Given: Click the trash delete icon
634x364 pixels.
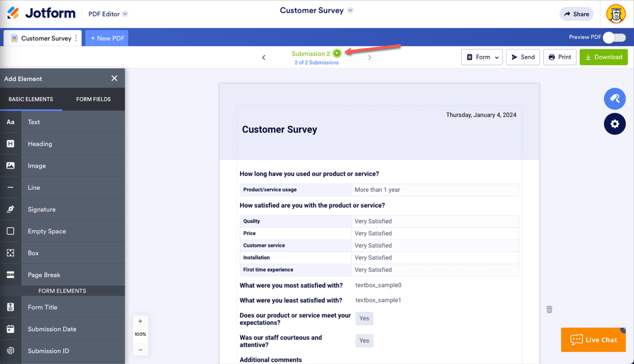Looking at the screenshot, I should (x=549, y=310).
